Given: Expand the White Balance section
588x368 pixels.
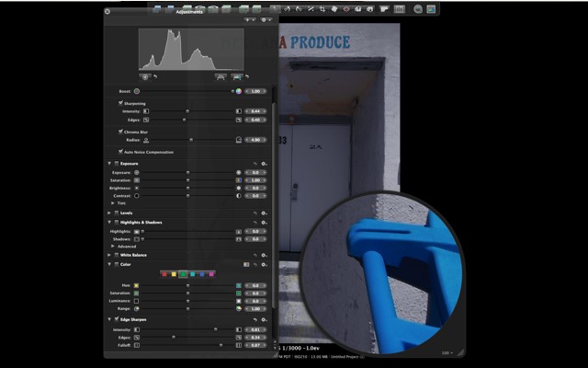Looking at the screenshot, I should 109,255.
